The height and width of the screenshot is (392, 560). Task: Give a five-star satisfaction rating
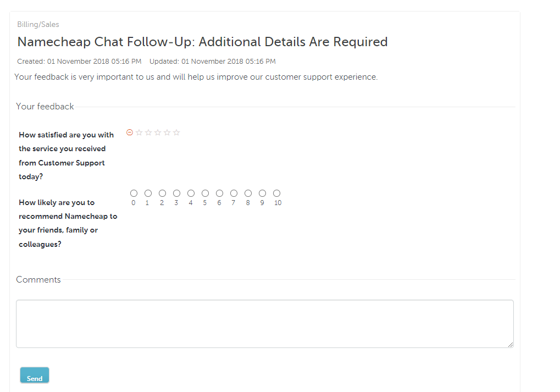pos(176,132)
